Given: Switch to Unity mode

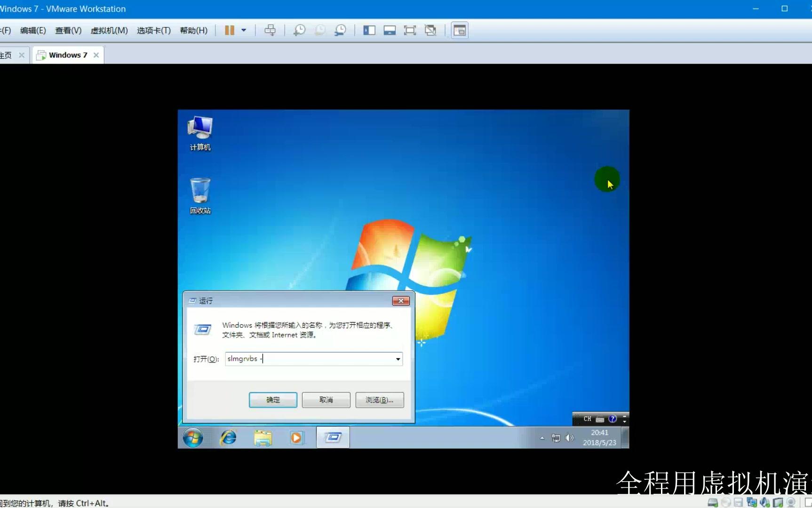Looking at the screenshot, I should [x=430, y=30].
